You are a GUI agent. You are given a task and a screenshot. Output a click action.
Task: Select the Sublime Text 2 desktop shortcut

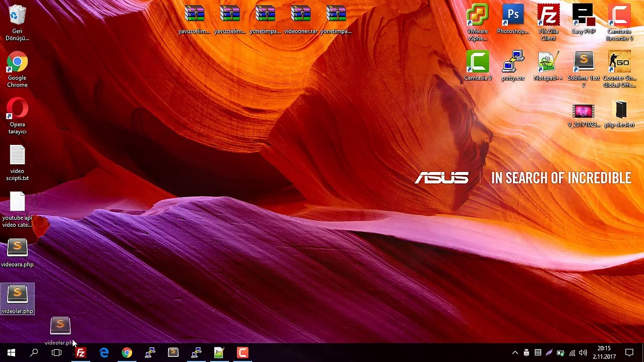tap(584, 70)
